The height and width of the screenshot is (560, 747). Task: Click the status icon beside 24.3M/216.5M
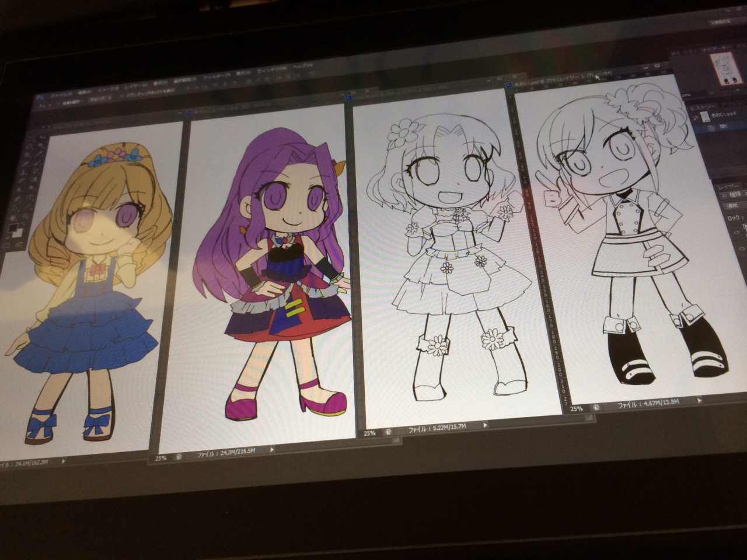pyautogui.click(x=178, y=457)
